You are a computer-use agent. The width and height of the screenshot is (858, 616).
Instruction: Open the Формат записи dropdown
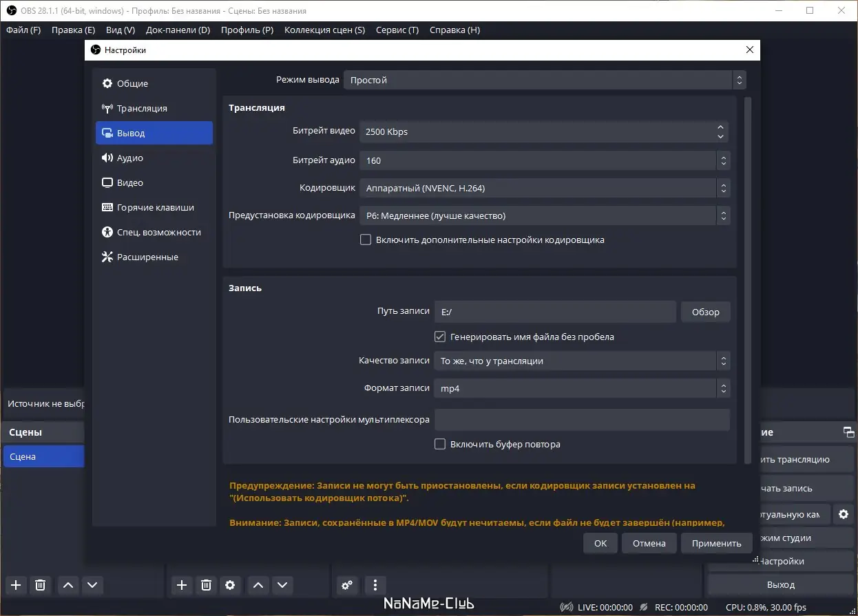coord(582,388)
